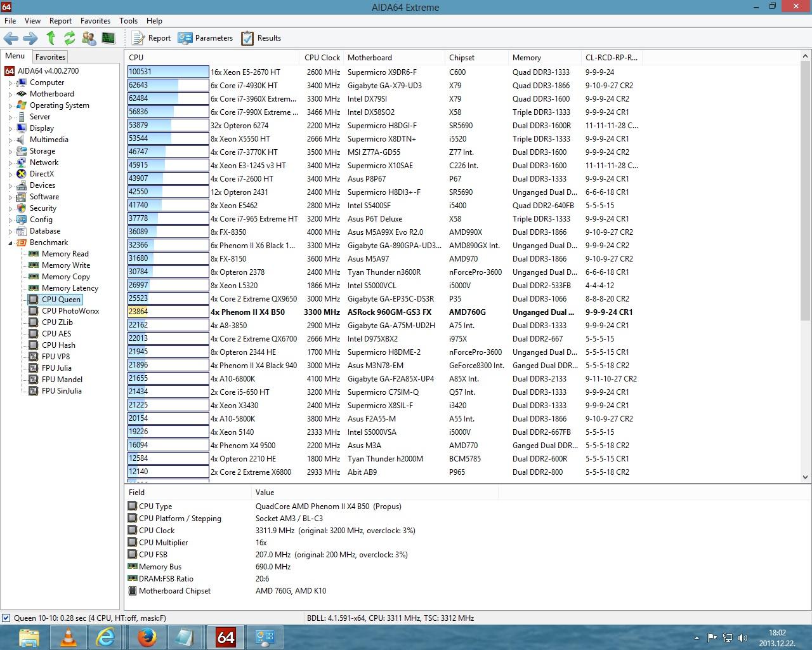
Task: Click the green Up arrow icon
Action: click(x=51, y=38)
